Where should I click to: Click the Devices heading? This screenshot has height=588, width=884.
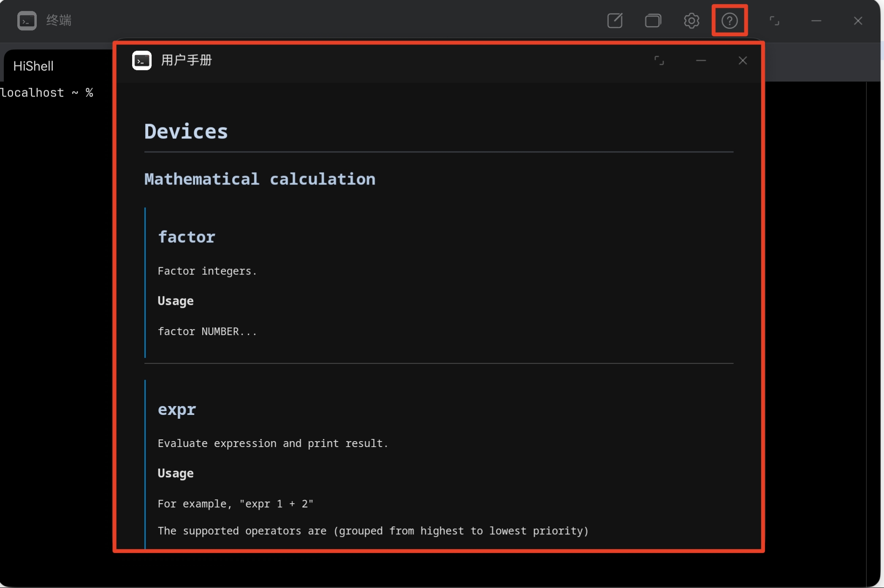[186, 131]
